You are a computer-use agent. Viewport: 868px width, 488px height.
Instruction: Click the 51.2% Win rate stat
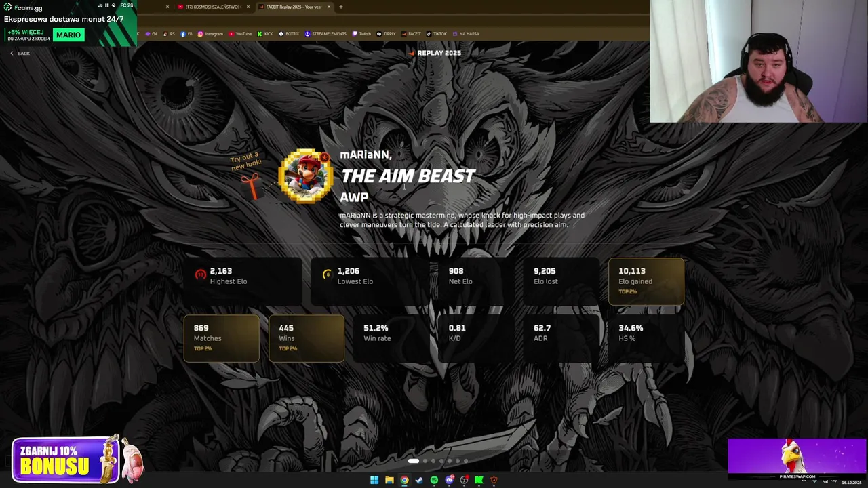(392, 338)
